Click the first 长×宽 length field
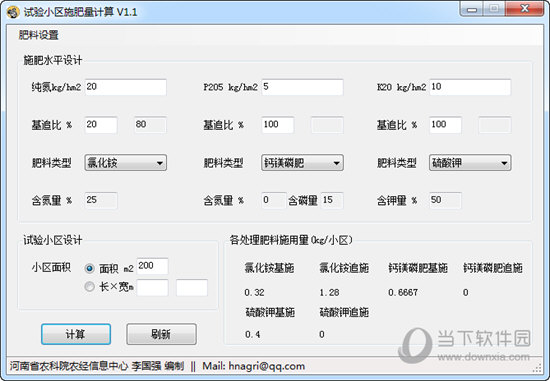Viewport: 550px width, 381px height. (152, 288)
